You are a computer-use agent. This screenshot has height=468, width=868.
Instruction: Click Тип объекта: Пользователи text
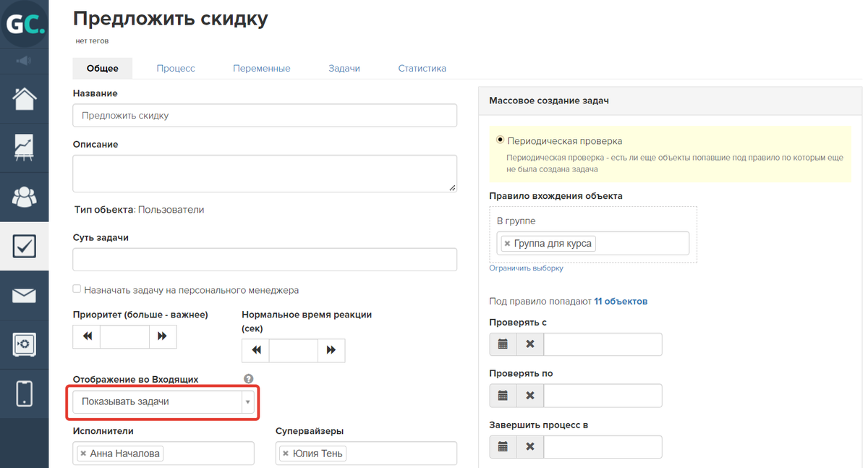pos(139,210)
